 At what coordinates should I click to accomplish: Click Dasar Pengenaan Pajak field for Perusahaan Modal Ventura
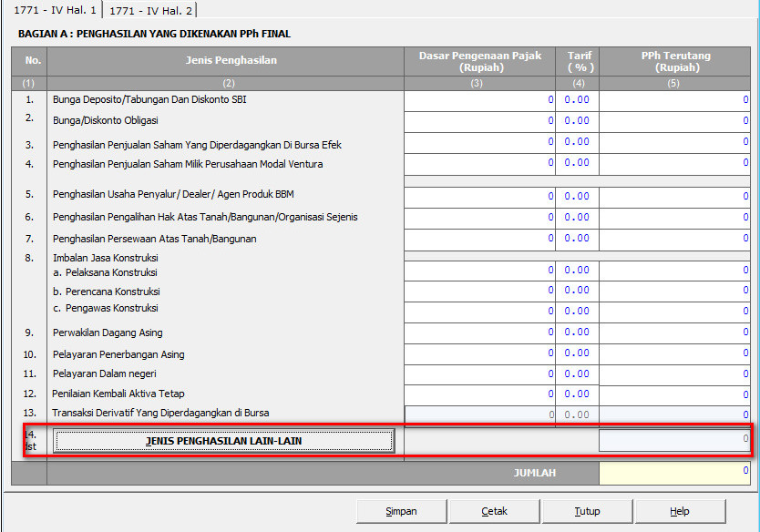click(479, 164)
